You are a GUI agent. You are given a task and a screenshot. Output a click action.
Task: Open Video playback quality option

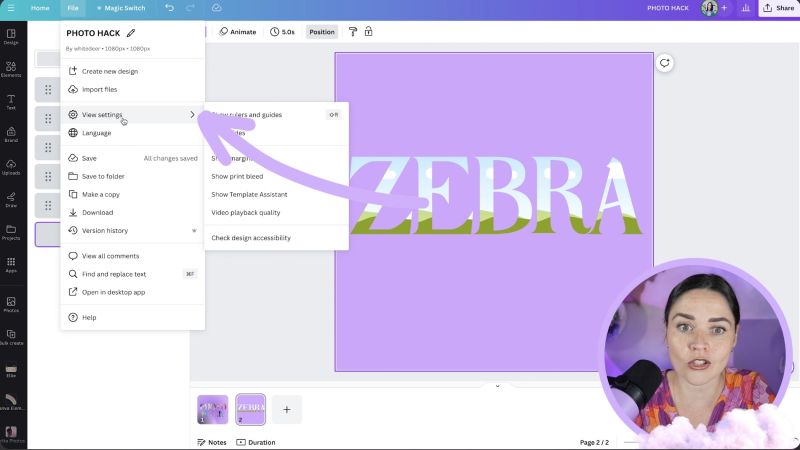click(276, 213)
